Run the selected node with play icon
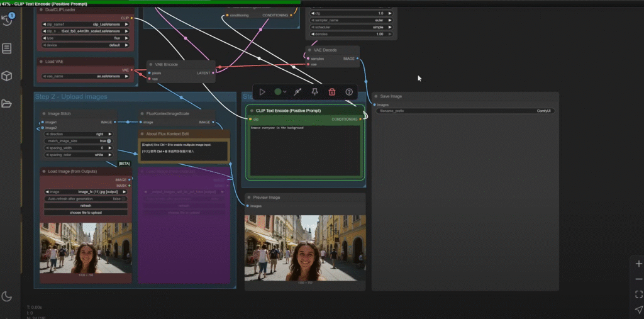This screenshot has height=319, width=644. 262,92
